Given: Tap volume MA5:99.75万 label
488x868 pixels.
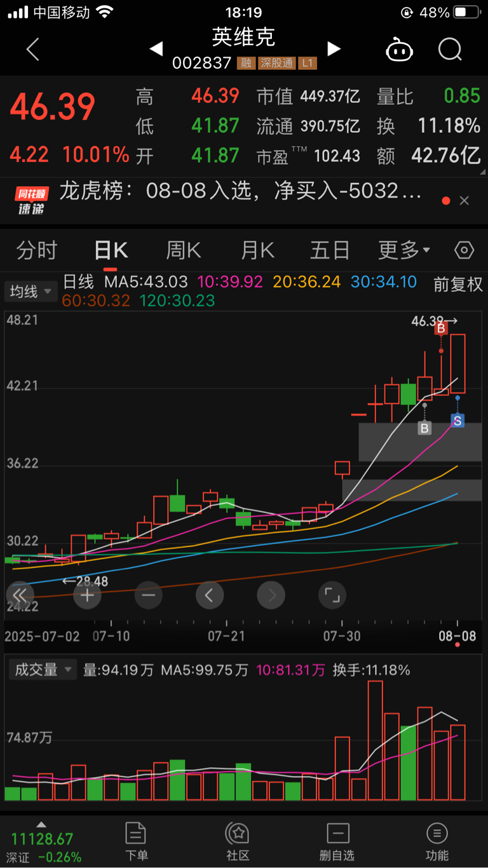Looking at the screenshot, I should click(x=205, y=670).
